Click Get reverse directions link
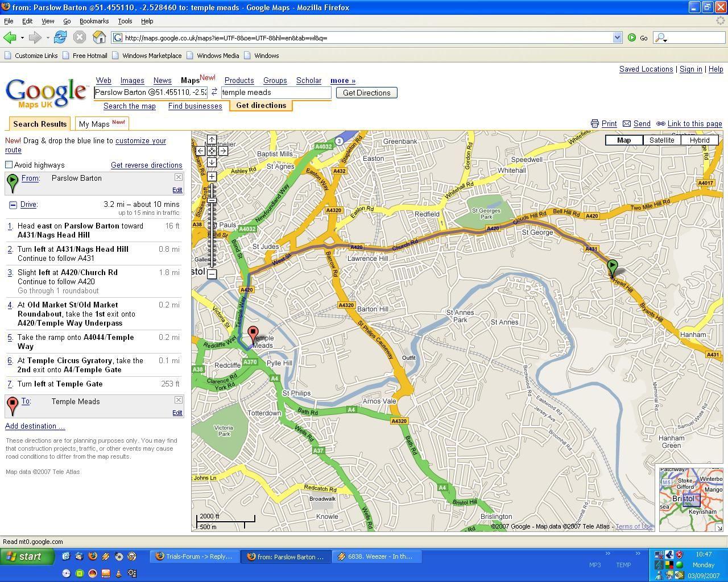Screen dimensions: 728x582 pos(146,165)
